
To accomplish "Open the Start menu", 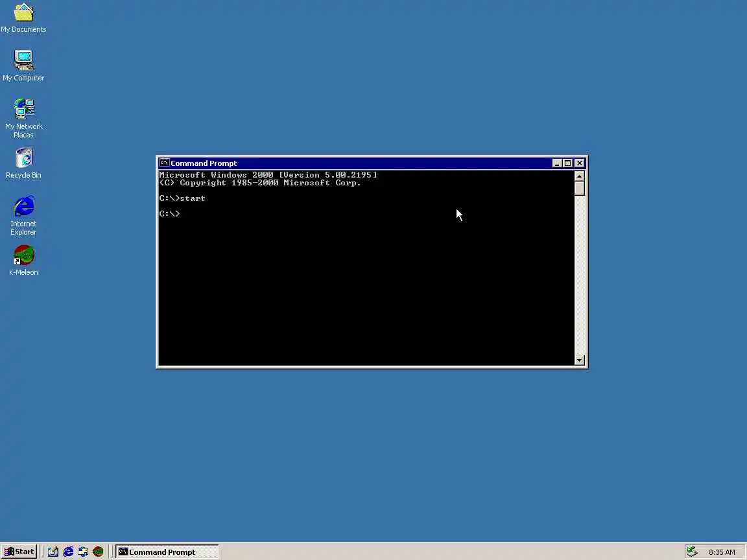I will coord(19,552).
